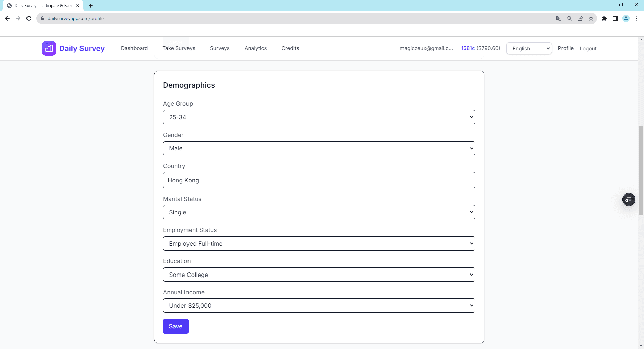Click the Daily Survey logo icon

tap(49, 48)
